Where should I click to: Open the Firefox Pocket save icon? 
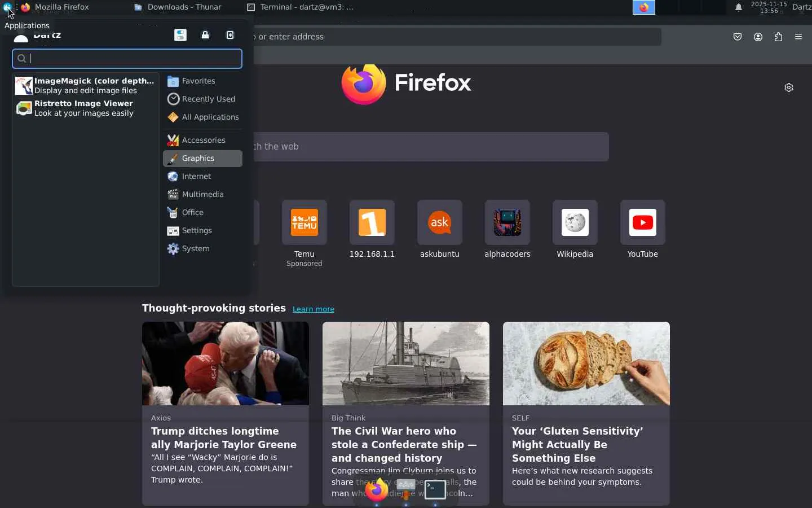pyautogui.click(x=738, y=37)
